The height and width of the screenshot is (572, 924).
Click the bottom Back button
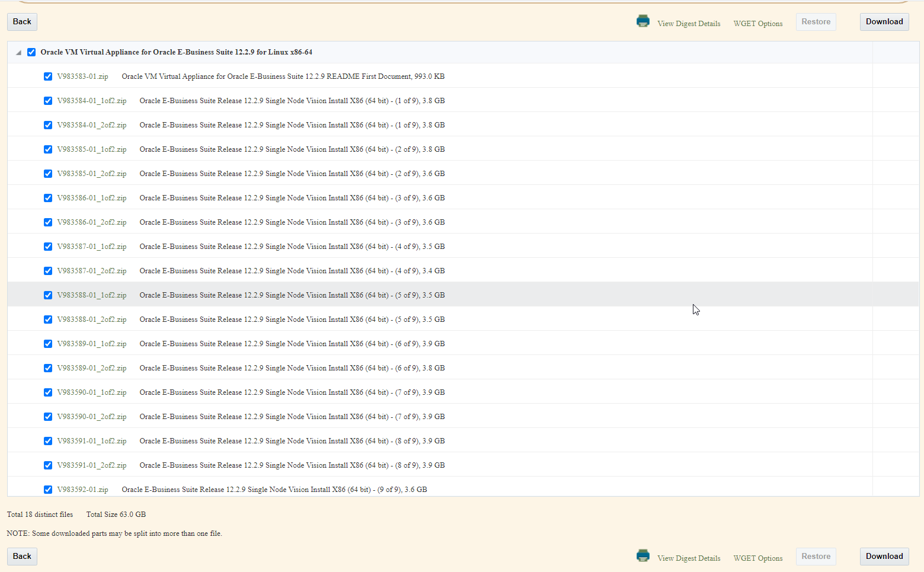[22, 557]
